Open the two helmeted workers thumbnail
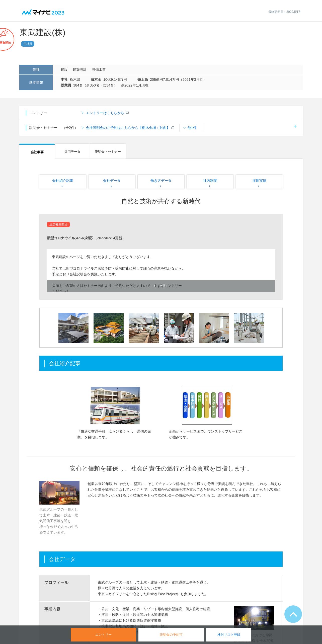 (x=179, y=328)
